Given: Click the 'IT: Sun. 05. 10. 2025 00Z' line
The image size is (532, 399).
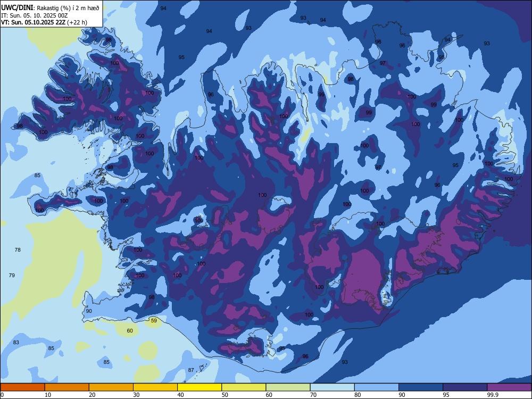Looking at the screenshot, I should [x=35, y=15].
